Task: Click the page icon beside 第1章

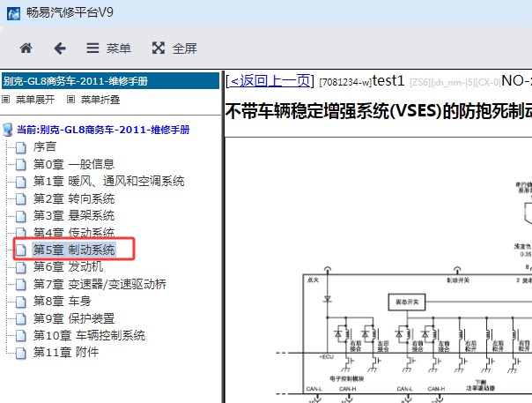Action: click(20, 182)
